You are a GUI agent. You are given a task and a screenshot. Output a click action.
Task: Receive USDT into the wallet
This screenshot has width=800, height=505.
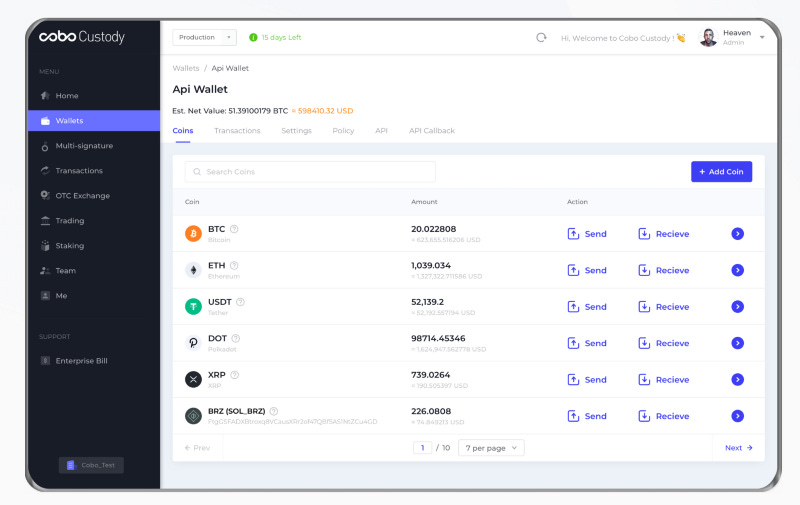click(664, 307)
